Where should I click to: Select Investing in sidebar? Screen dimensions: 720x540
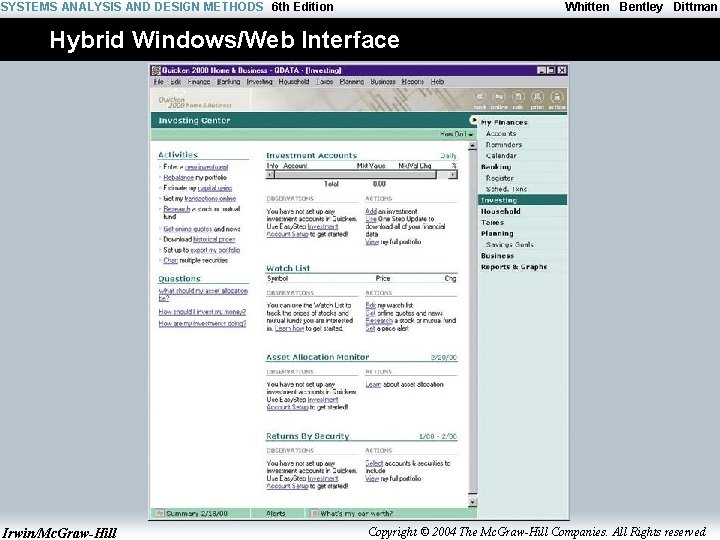[x=523, y=200]
